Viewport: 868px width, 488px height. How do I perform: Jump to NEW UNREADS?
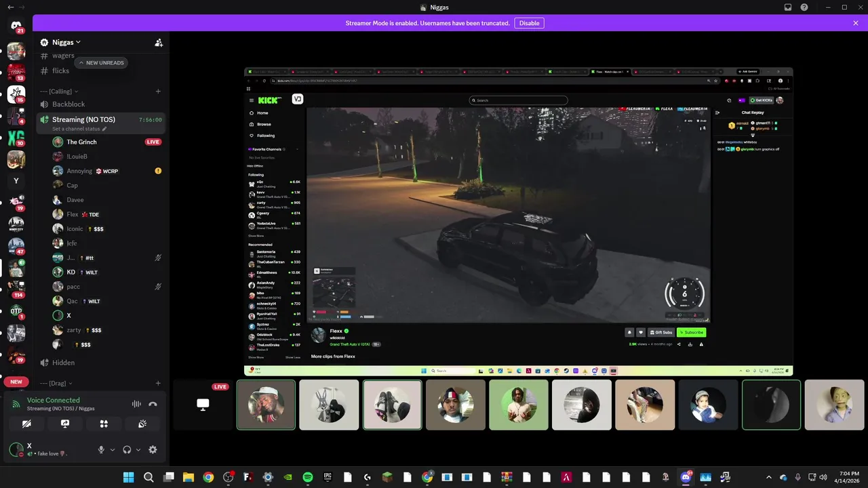click(102, 62)
